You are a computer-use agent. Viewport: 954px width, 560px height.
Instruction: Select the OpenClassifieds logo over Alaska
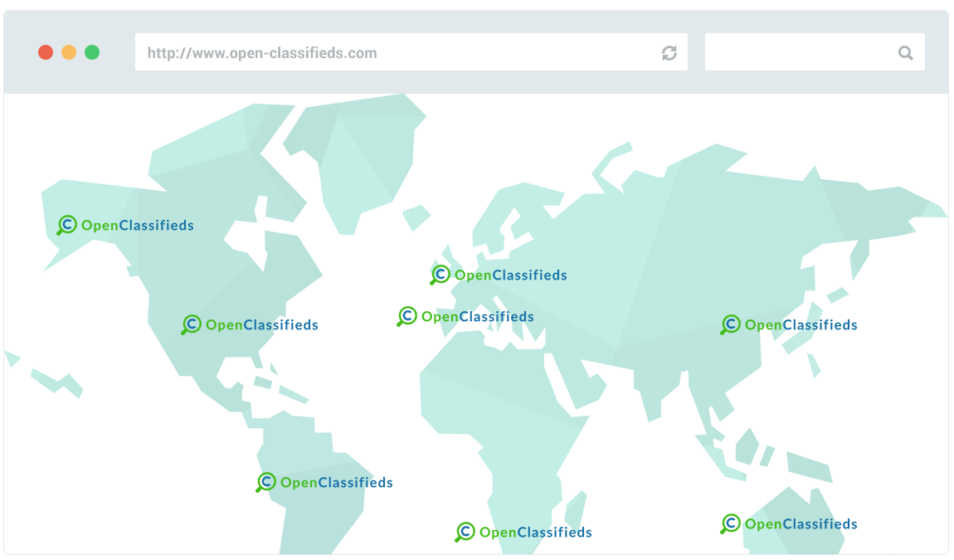click(125, 225)
